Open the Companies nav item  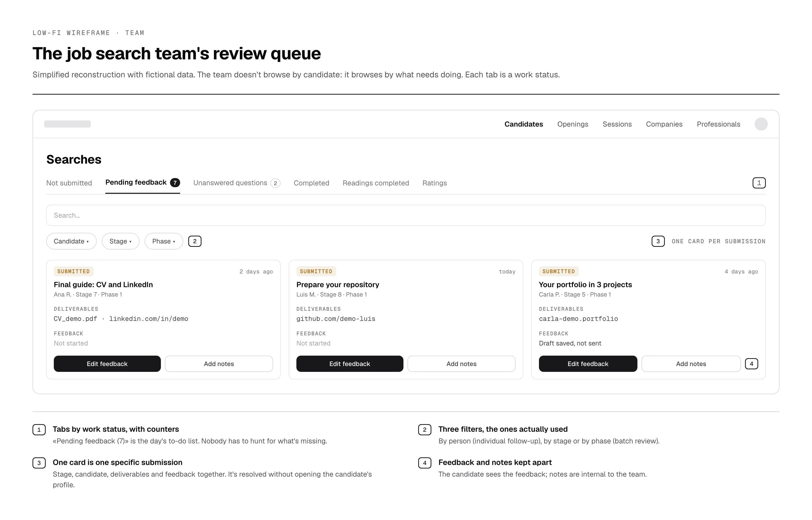click(664, 124)
